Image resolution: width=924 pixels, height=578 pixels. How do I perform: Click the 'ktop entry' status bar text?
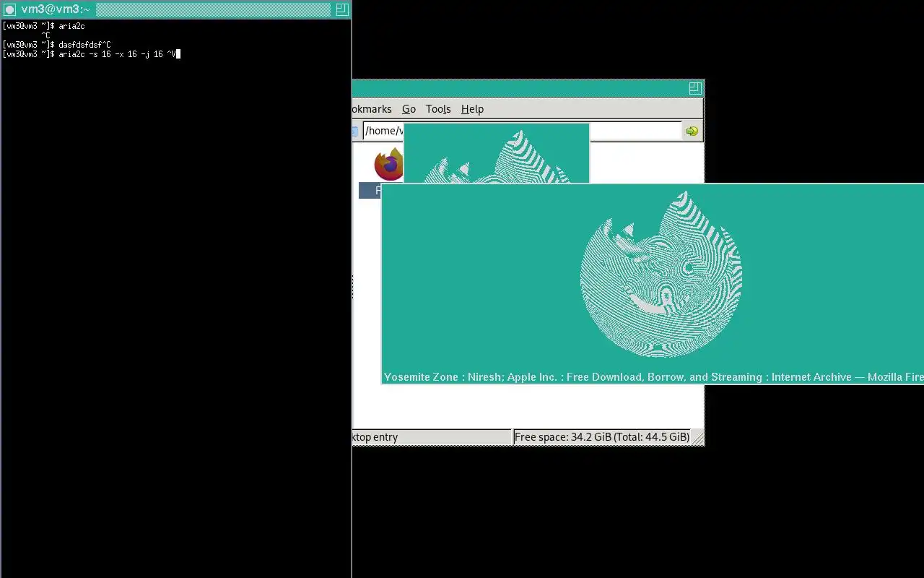click(x=375, y=437)
